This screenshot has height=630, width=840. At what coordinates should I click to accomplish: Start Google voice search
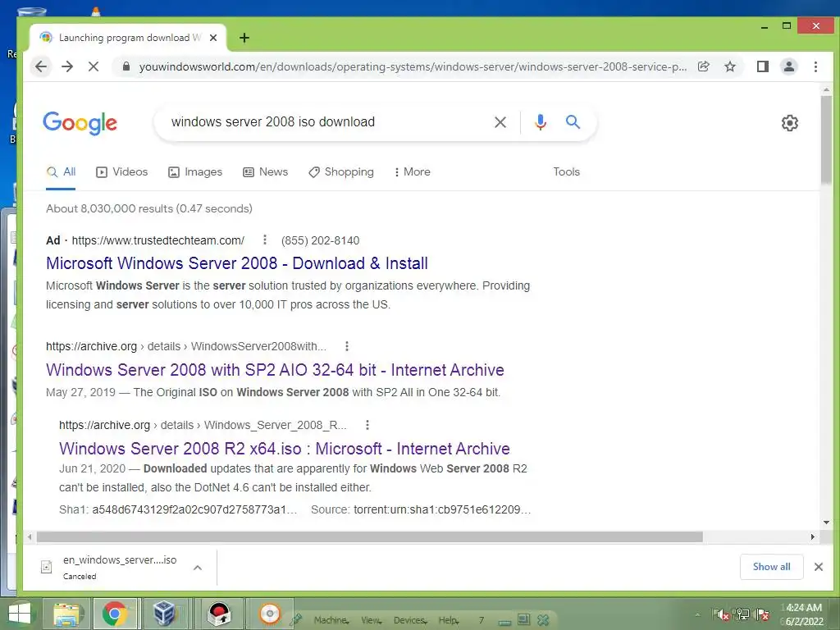tap(541, 122)
